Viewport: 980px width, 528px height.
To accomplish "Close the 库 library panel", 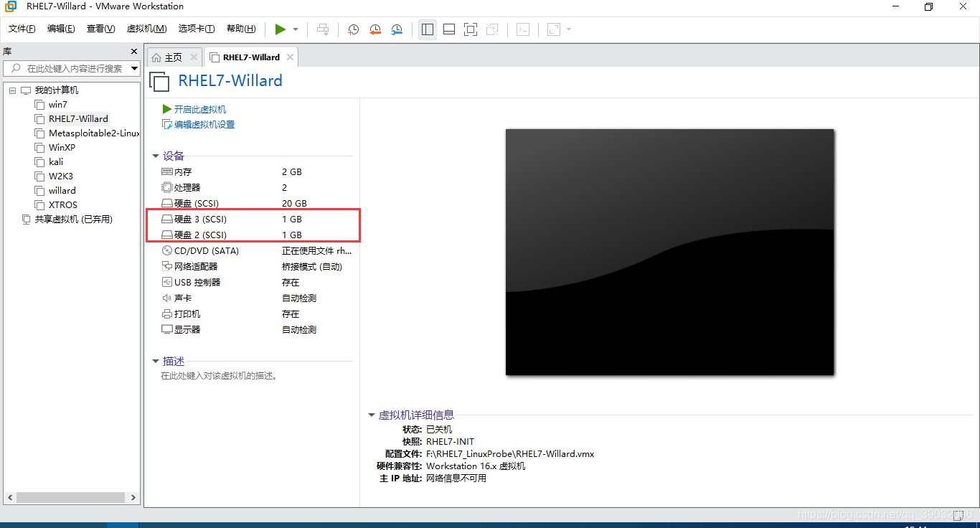I will coord(133,52).
